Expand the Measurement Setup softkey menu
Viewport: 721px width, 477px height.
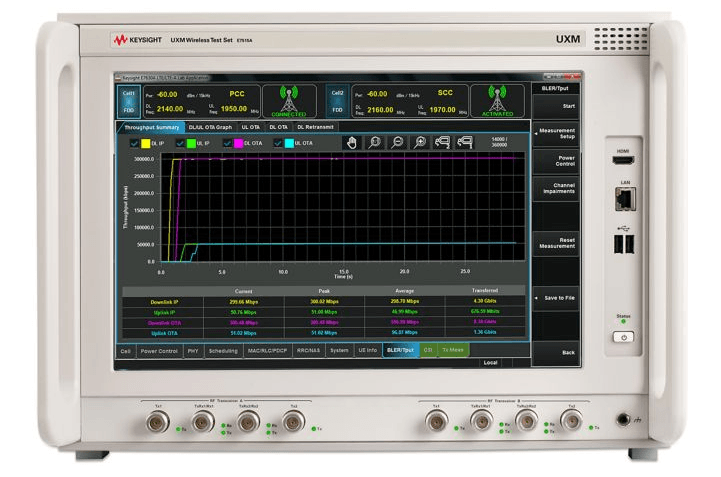(x=555, y=134)
